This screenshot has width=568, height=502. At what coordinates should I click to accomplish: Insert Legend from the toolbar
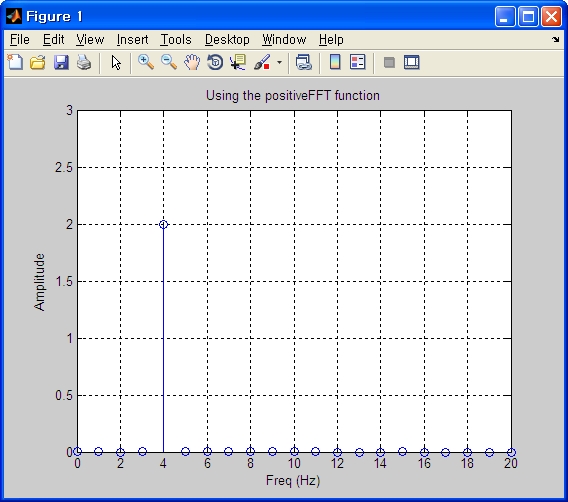point(358,62)
